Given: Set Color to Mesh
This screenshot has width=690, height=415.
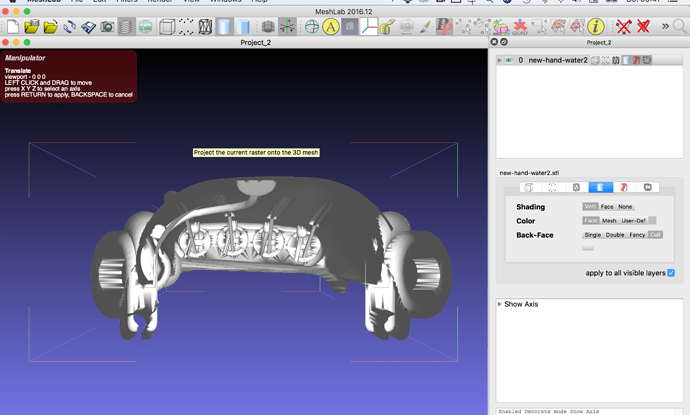Looking at the screenshot, I should coord(609,220).
